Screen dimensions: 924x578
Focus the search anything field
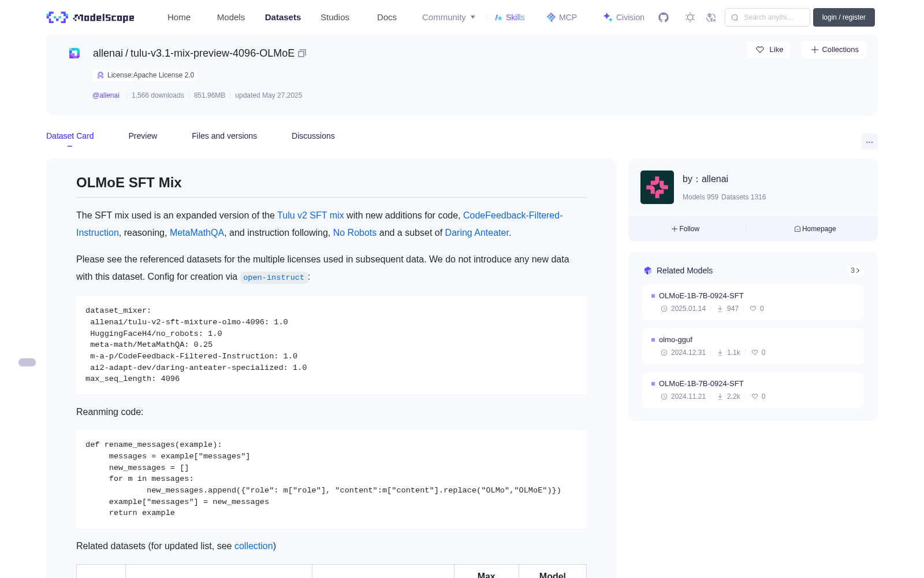coord(767,17)
